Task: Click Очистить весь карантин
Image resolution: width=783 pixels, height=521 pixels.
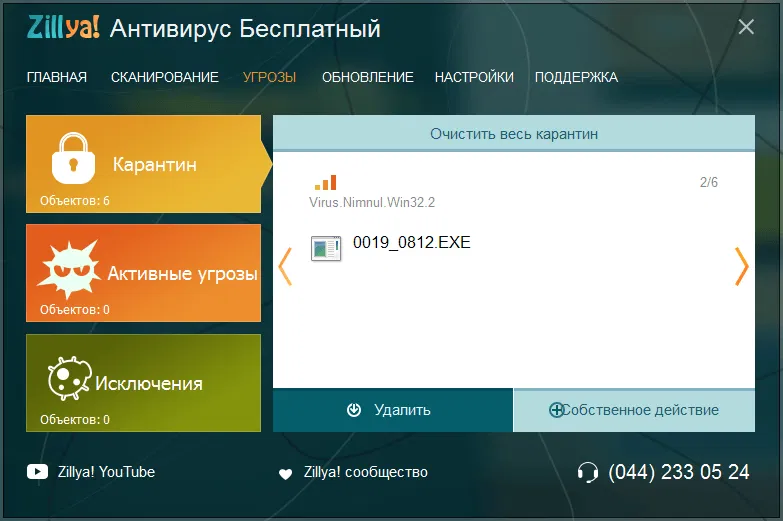Action: click(x=514, y=133)
